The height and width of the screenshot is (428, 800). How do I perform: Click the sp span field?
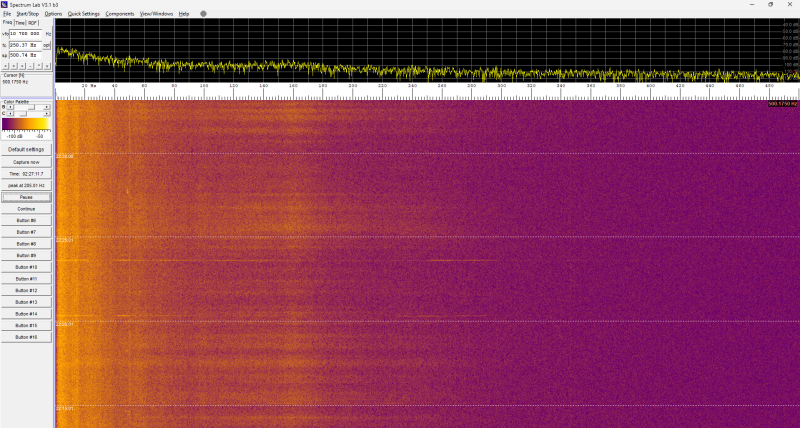pos(26,55)
